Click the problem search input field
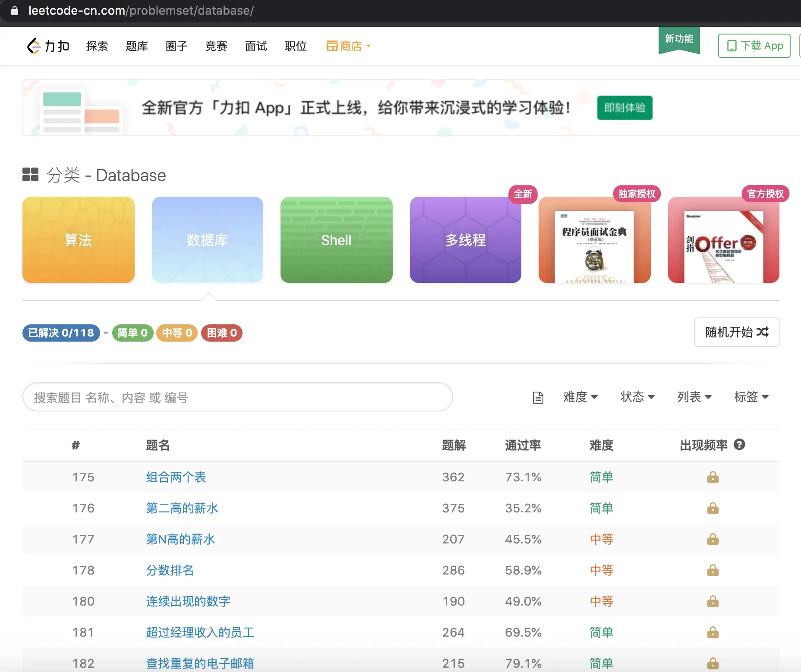The height and width of the screenshot is (672, 801). pos(237,397)
